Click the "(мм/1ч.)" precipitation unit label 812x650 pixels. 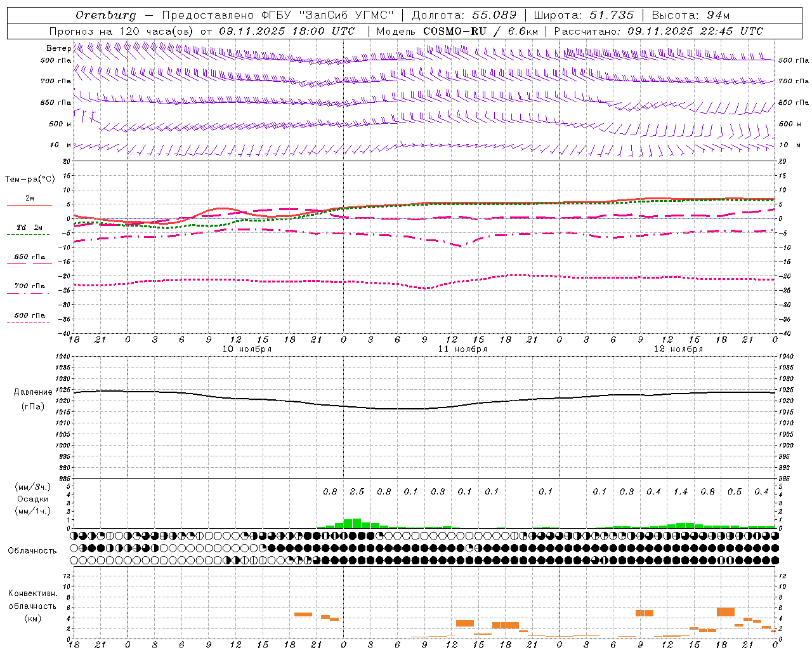[x=33, y=511]
